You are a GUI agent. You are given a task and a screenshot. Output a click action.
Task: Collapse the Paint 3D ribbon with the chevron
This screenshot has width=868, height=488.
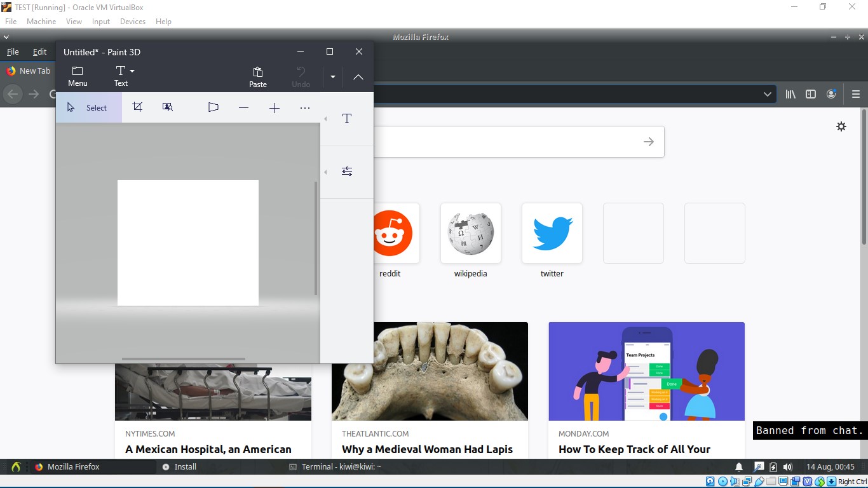coord(358,77)
